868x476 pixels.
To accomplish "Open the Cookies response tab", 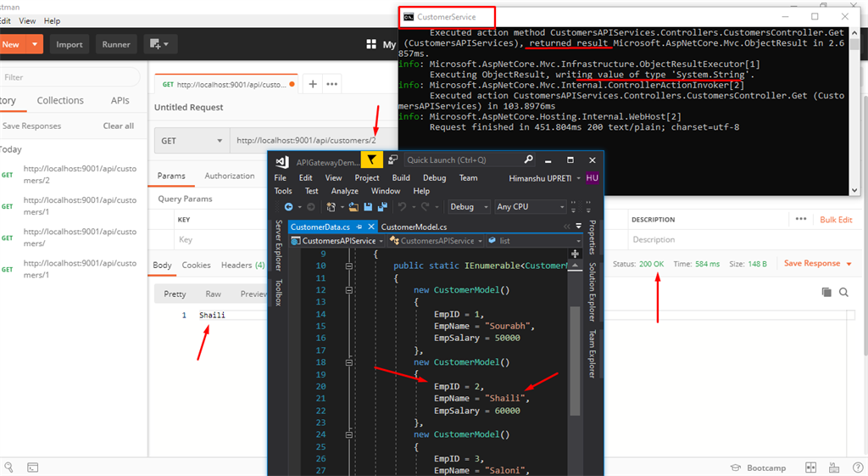I will [196, 265].
